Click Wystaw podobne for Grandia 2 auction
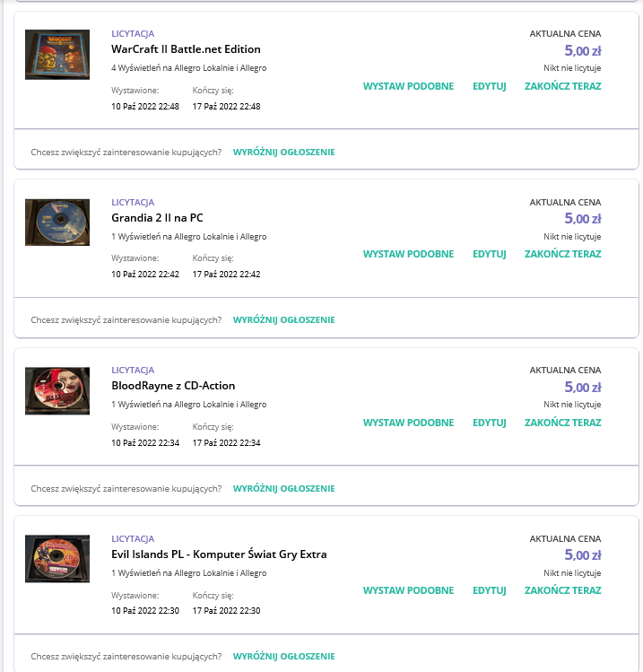 (408, 254)
